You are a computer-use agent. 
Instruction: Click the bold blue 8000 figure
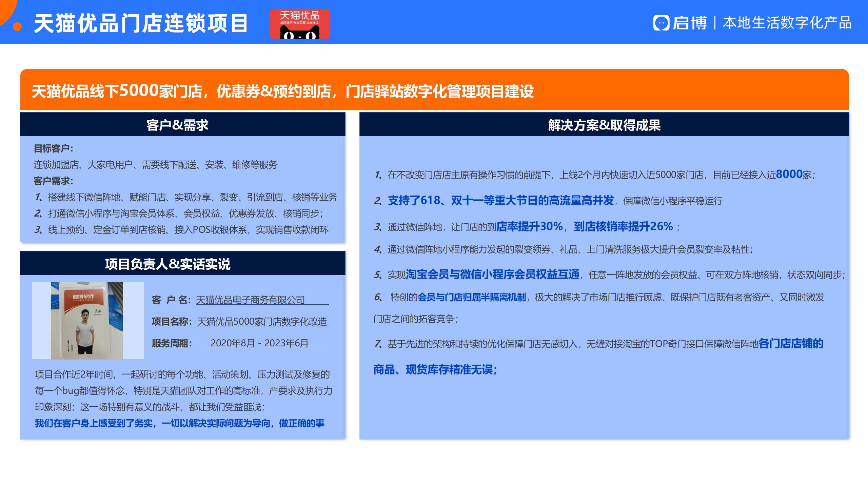coord(789,174)
